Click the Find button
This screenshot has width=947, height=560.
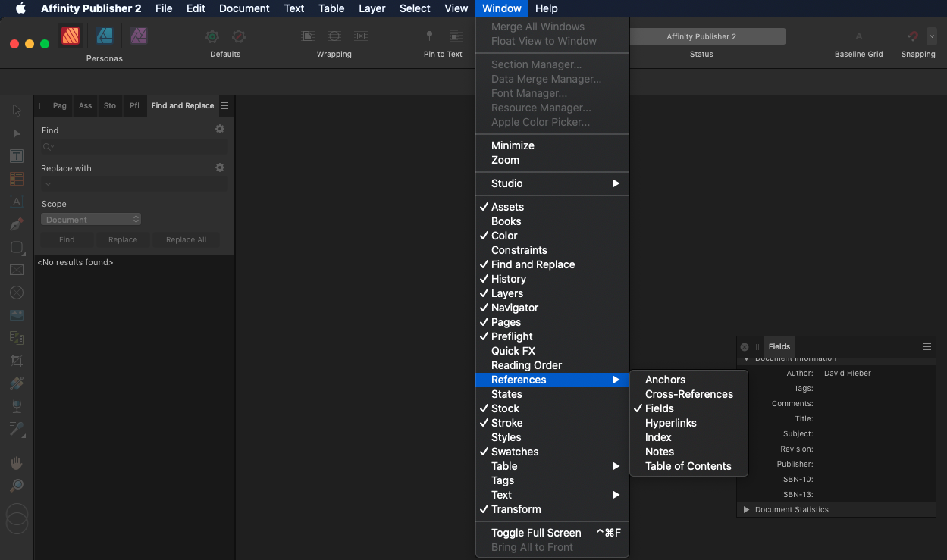[x=67, y=239]
